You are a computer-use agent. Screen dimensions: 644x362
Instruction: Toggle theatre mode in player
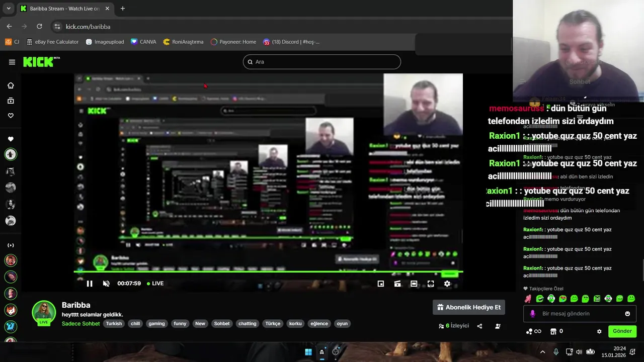414,284
